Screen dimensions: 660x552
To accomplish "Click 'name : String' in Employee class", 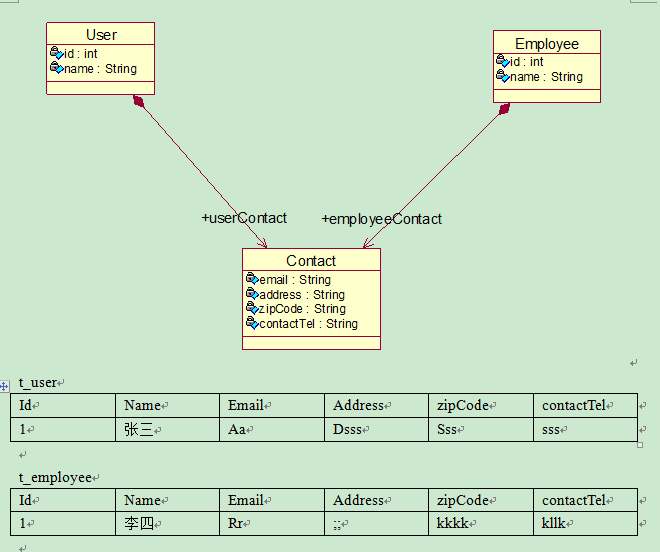I will (546, 77).
